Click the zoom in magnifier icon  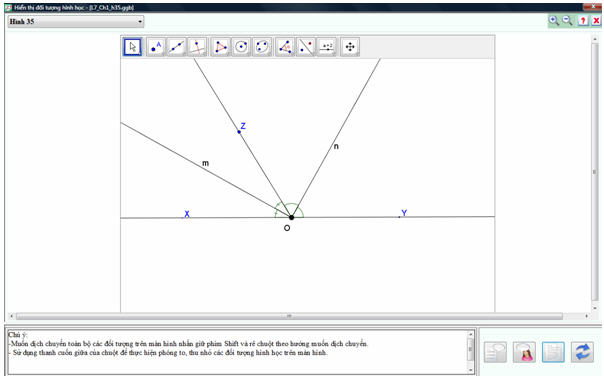click(x=554, y=20)
